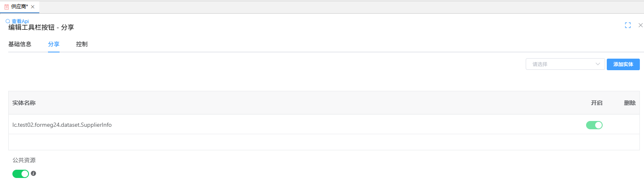Select the 供应商 document tab label
Screen dimensions: 644x185
(19, 7)
